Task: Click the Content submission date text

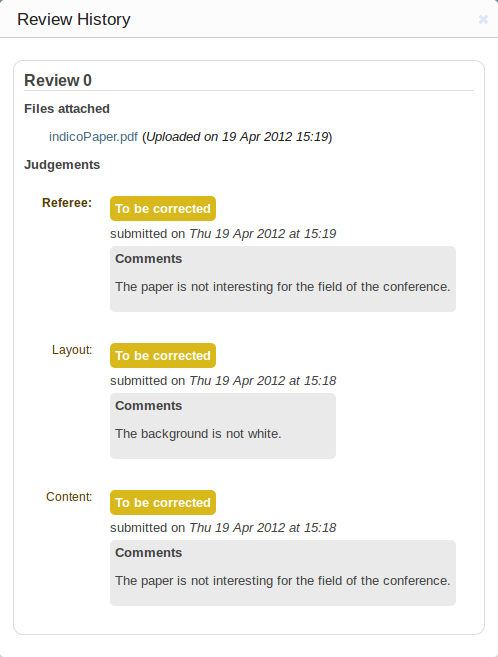Action: [263, 528]
